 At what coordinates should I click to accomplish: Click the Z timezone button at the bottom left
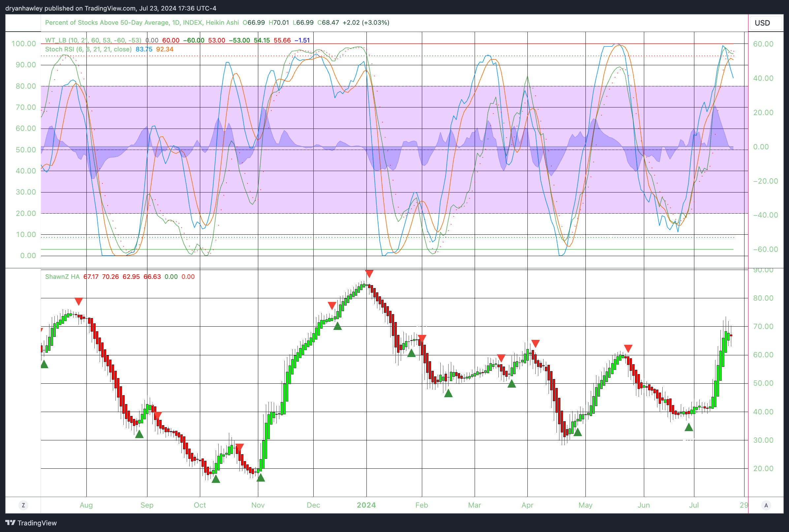(x=23, y=505)
